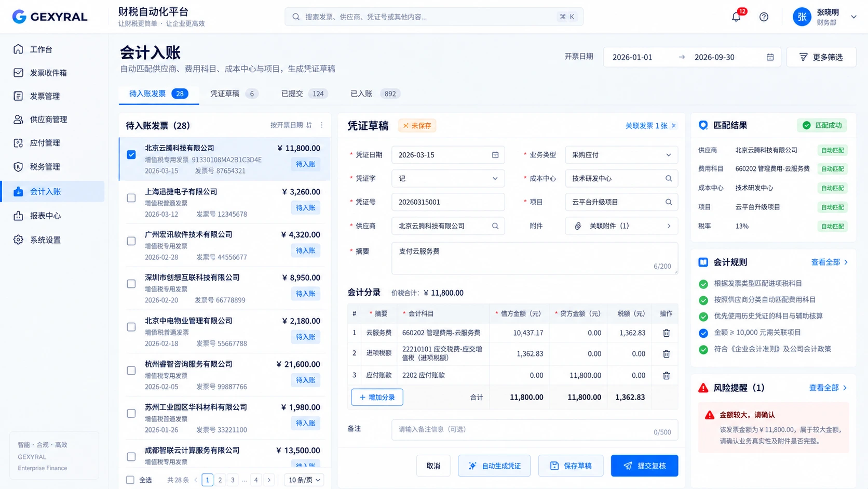This screenshot has height=489, width=868.
Task: Open the 业务类型 dropdown showing 采购应付
Action: coord(621,155)
